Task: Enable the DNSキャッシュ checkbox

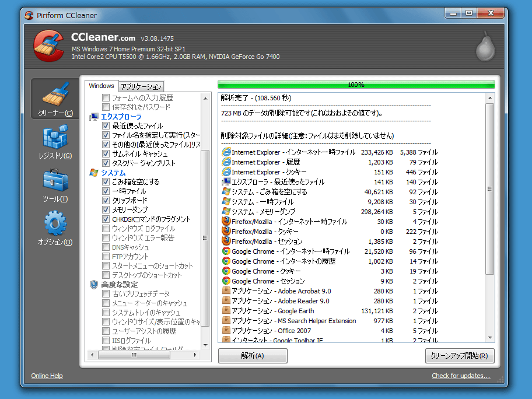Action: click(x=106, y=247)
